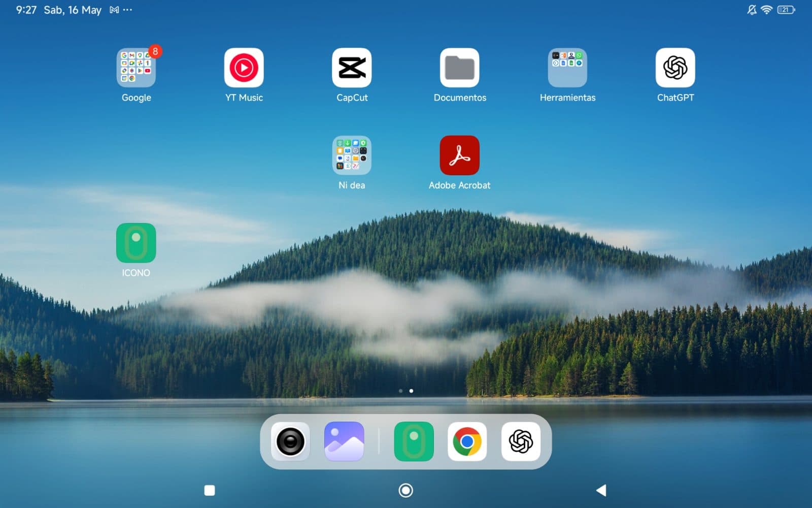The width and height of the screenshot is (812, 508).
Task: Tap the muted bell icon in status bar
Action: click(752, 10)
